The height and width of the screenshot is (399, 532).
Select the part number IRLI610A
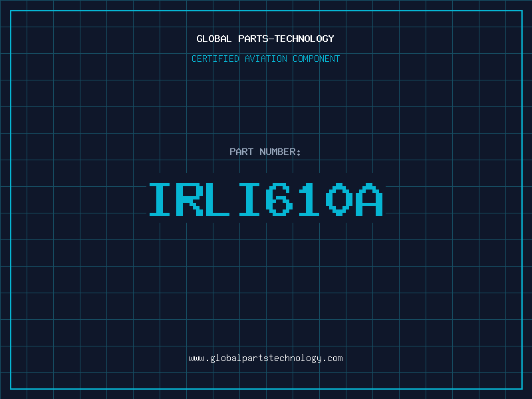click(266, 199)
